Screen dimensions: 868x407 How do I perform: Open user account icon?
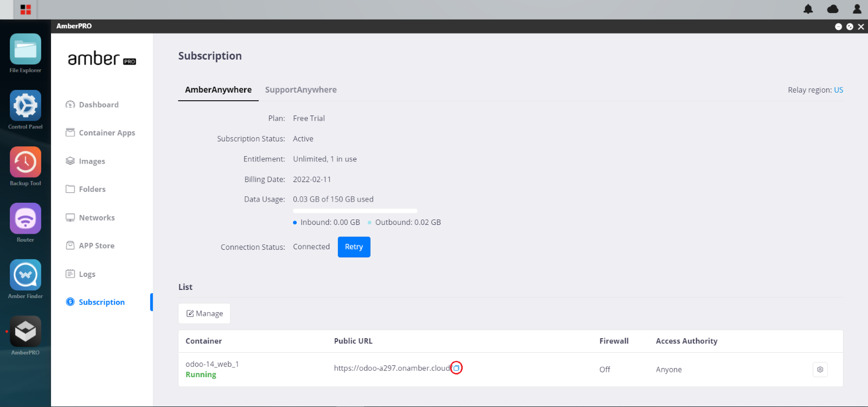(x=857, y=9)
